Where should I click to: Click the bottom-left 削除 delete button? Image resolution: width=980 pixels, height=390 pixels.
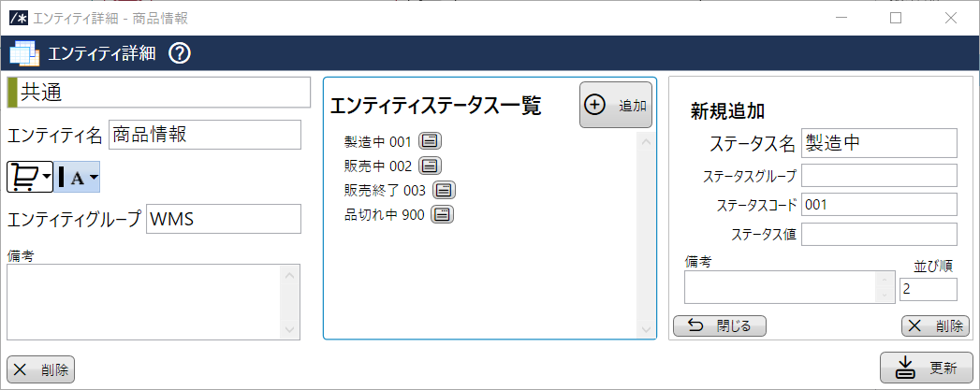click(x=40, y=369)
